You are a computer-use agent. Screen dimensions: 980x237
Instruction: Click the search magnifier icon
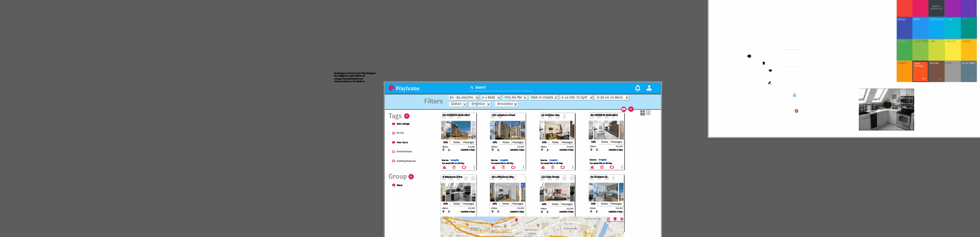(472, 87)
